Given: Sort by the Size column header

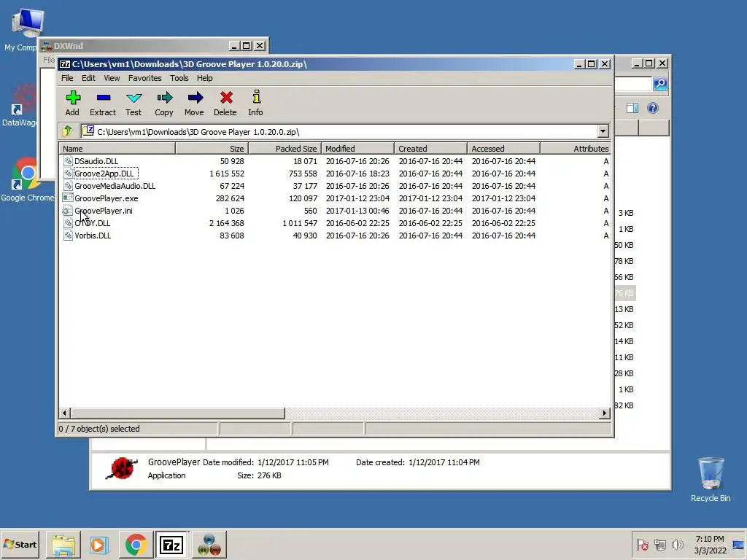Looking at the screenshot, I should [x=212, y=149].
